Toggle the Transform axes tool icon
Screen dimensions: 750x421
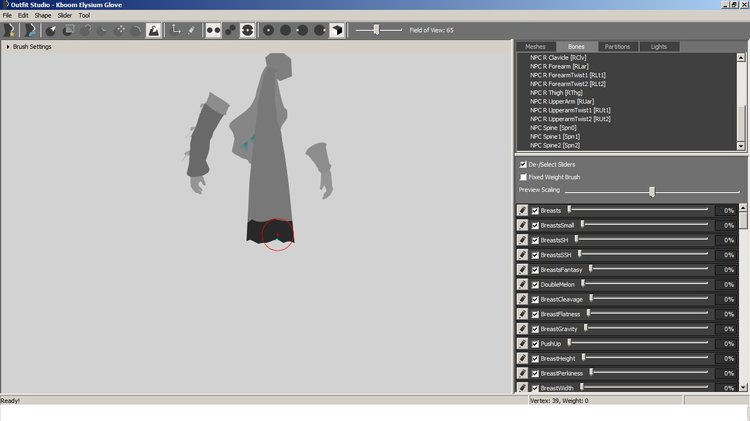pyautogui.click(x=176, y=30)
